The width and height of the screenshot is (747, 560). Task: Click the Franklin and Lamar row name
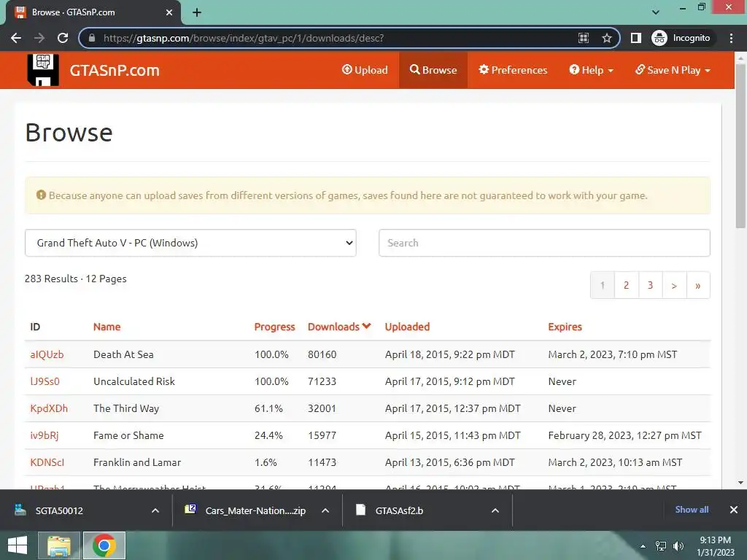[x=137, y=462]
